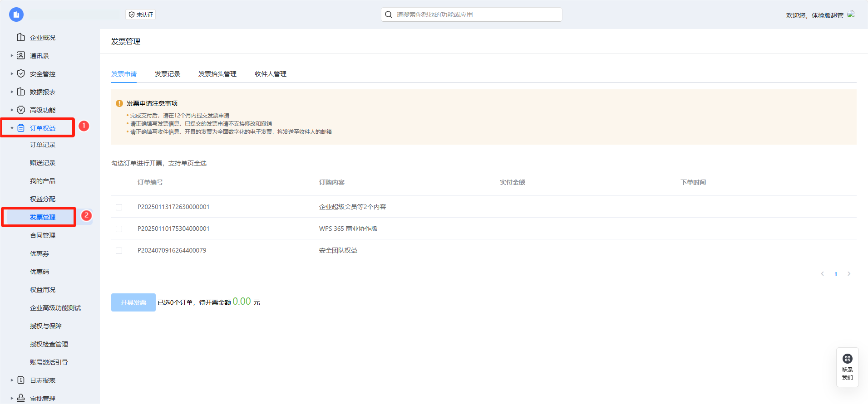Check order P20250113172630000001 checkbox
The image size is (868, 404).
click(x=119, y=207)
